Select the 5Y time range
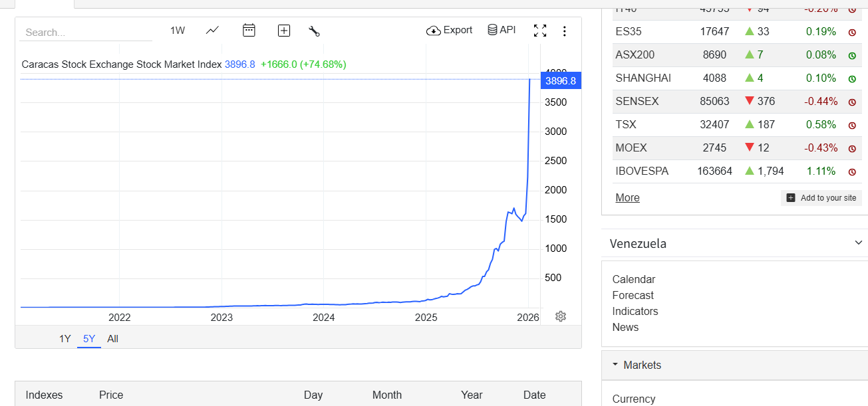Image resolution: width=868 pixels, height=406 pixels. tap(89, 339)
